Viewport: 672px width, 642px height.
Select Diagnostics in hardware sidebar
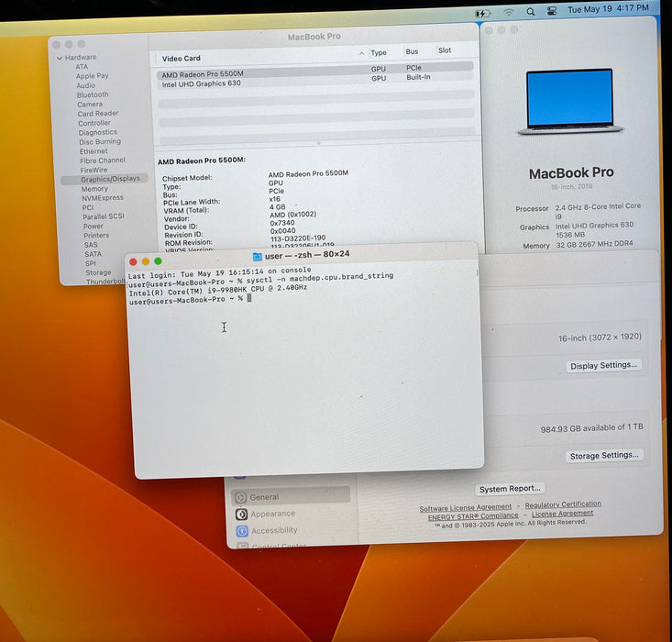tap(98, 132)
